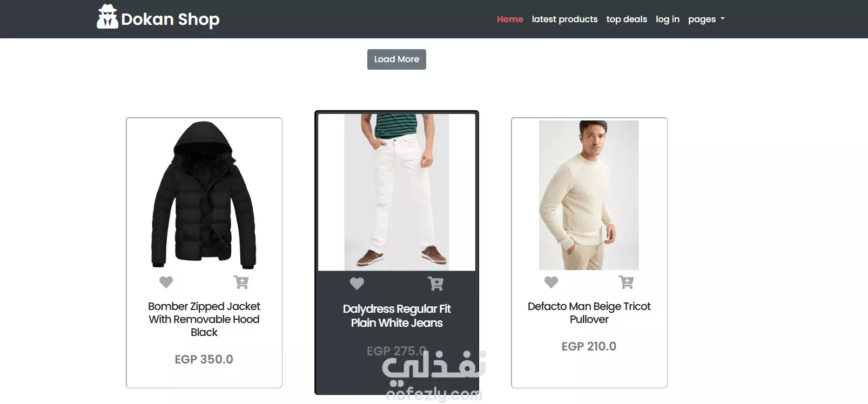This screenshot has width=868, height=404.
Task: Open the log in page
Action: point(668,19)
